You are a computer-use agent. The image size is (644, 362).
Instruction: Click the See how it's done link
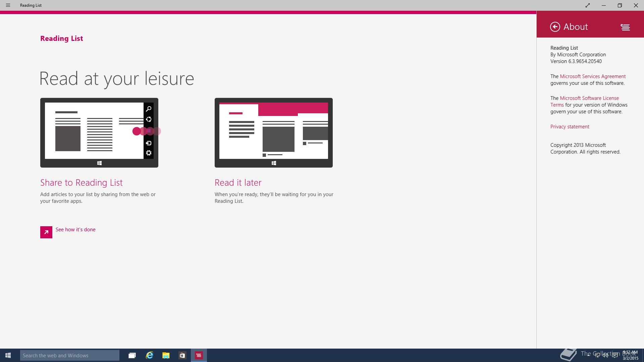pyautogui.click(x=75, y=230)
